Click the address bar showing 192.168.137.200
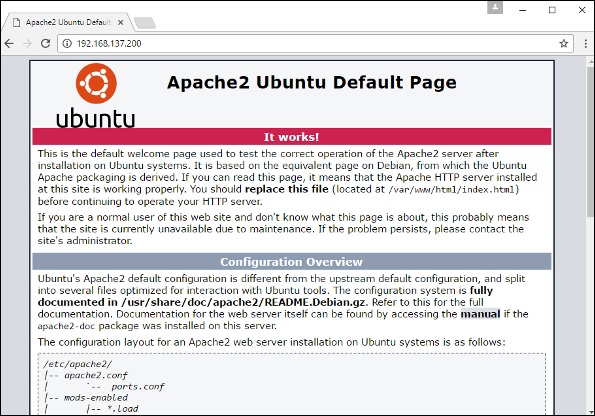 [x=315, y=44]
